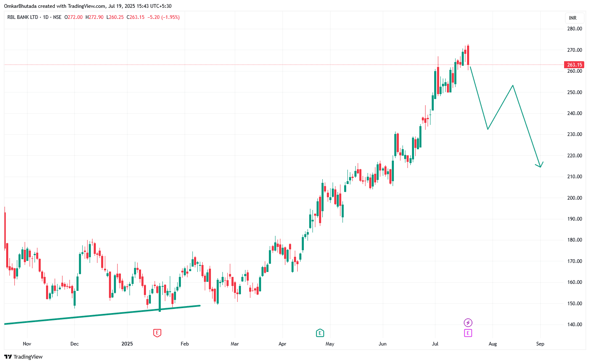Click the 200.00 price axis label
This screenshot has height=364, width=590.
coord(574,198)
